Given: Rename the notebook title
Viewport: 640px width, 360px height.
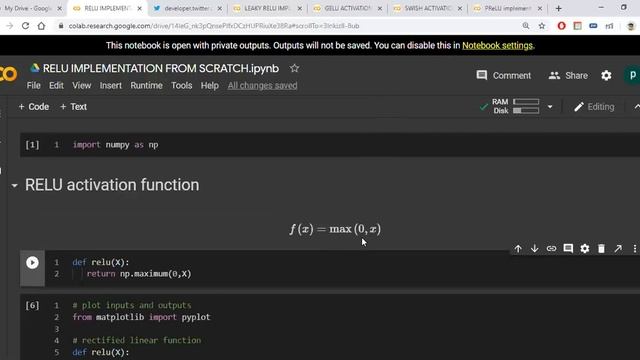Looking at the screenshot, I should point(161,68).
